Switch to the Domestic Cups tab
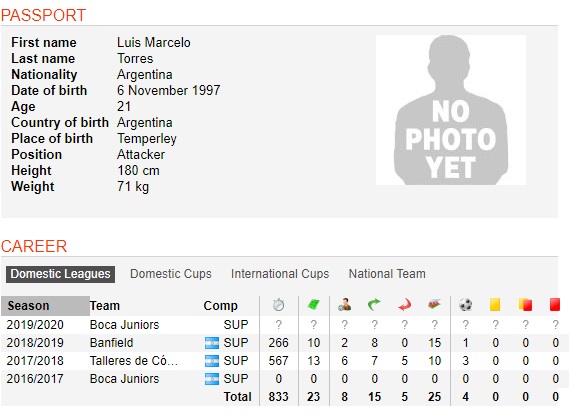Screen dimensions: 569x420 [171, 274]
